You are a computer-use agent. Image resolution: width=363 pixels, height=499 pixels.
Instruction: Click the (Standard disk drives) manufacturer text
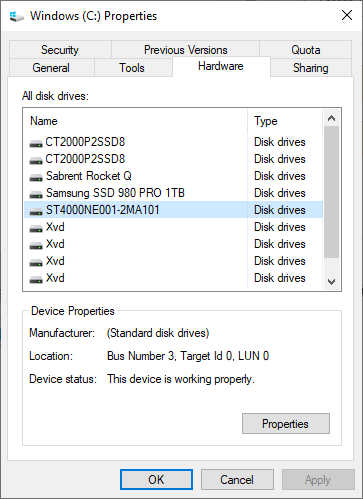158,333
